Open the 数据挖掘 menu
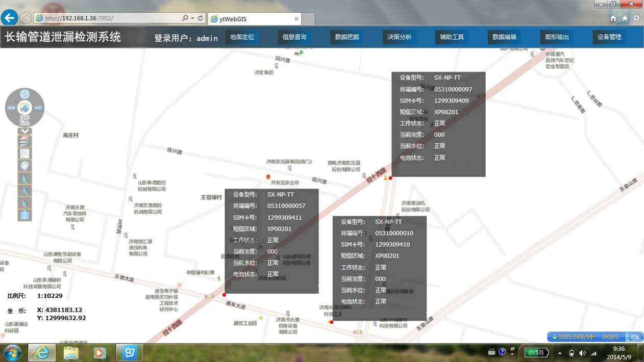Screen dimensions: 644x362 tap(347, 37)
